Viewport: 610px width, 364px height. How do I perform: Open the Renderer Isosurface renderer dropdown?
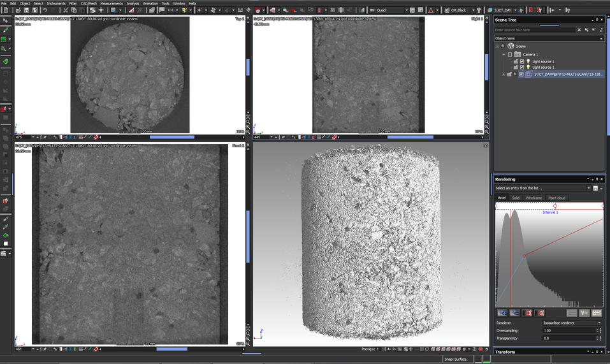599,323
